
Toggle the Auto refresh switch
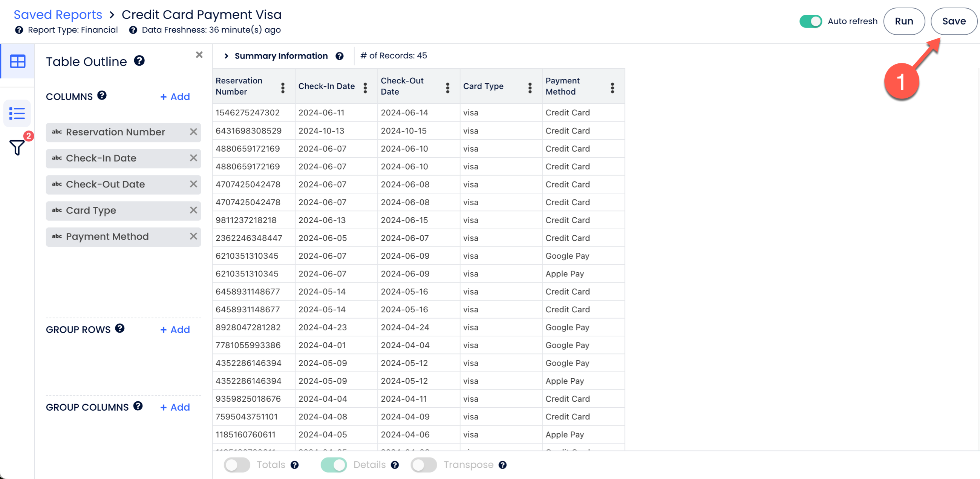click(x=810, y=21)
